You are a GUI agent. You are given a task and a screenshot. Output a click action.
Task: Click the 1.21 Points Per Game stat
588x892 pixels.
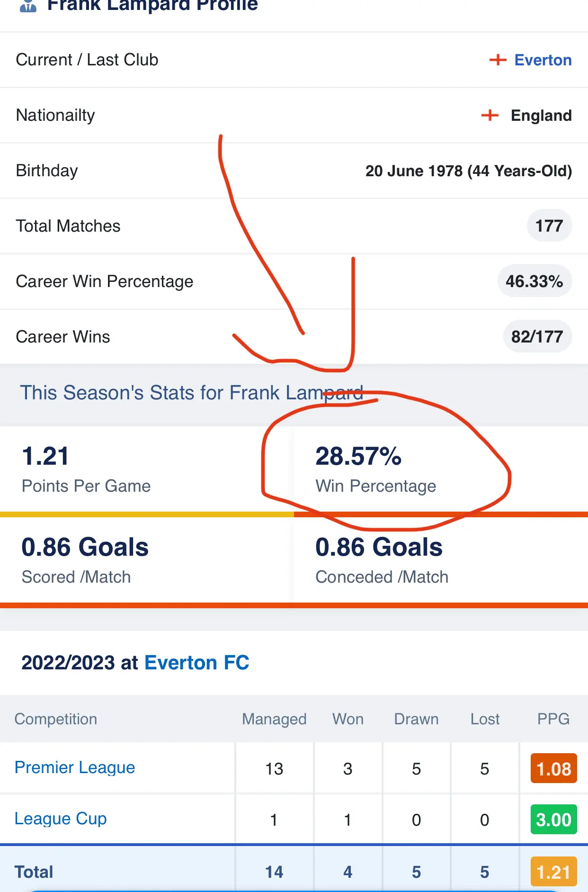tap(46, 457)
